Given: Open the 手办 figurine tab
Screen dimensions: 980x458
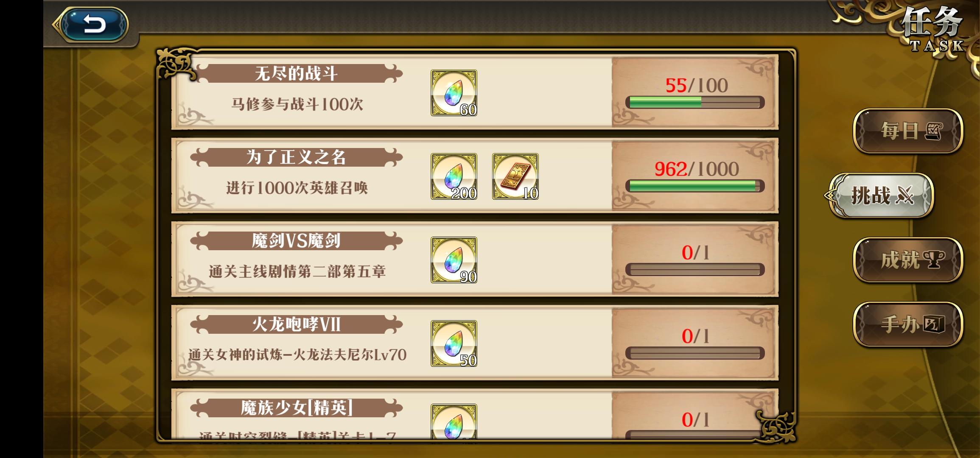Looking at the screenshot, I should 908,324.
